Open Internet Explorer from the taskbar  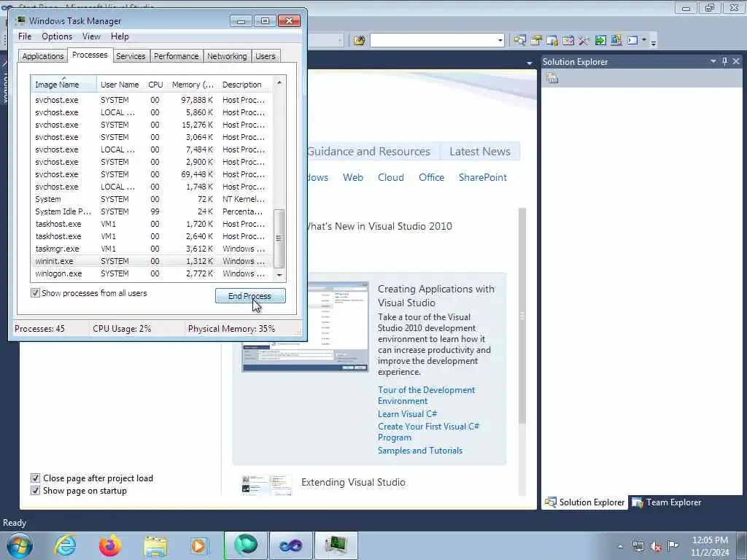[65, 545]
